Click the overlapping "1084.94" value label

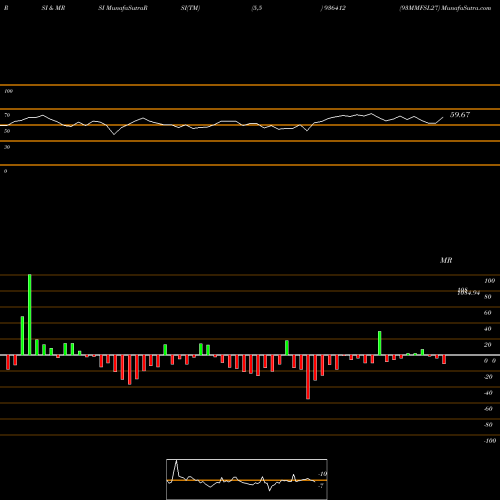click(x=469, y=292)
